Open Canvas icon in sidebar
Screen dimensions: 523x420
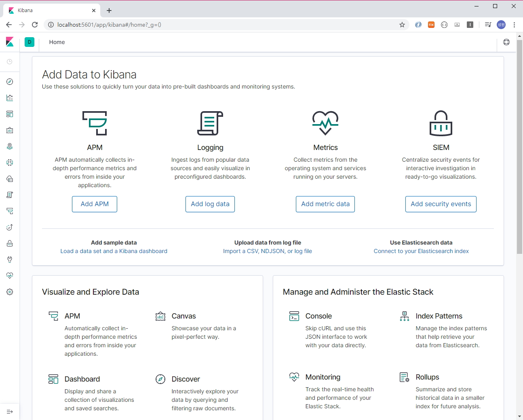pos(10,130)
